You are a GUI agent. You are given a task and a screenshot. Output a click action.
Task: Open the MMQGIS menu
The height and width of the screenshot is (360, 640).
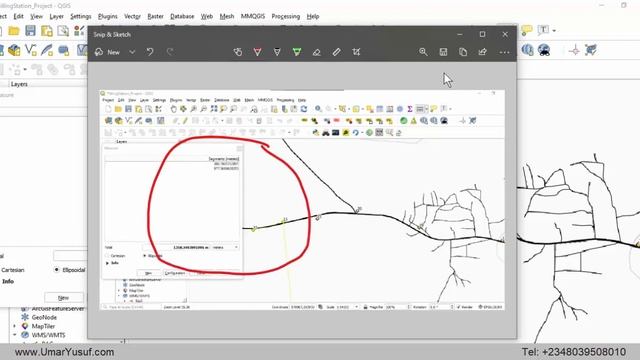pos(253,16)
